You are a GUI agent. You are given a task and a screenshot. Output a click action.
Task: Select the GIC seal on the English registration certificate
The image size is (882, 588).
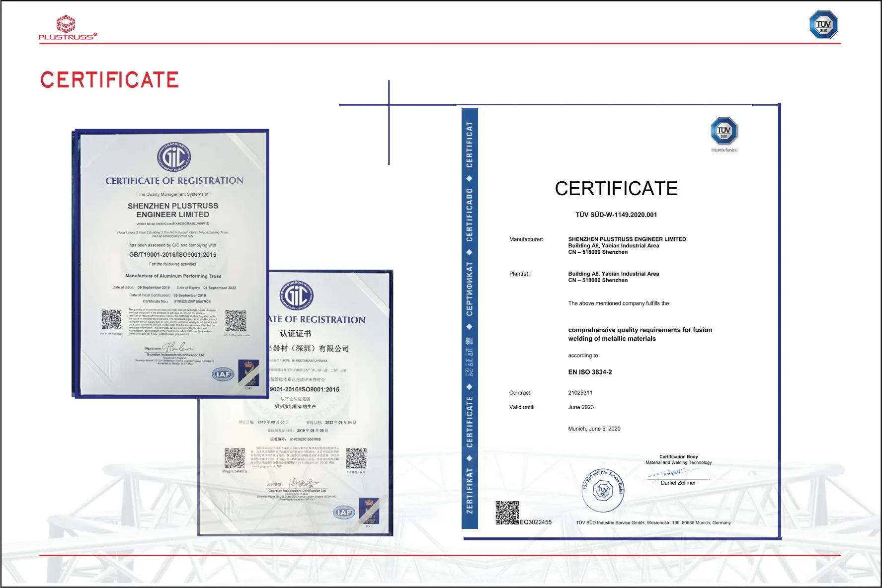pyautogui.click(x=174, y=157)
